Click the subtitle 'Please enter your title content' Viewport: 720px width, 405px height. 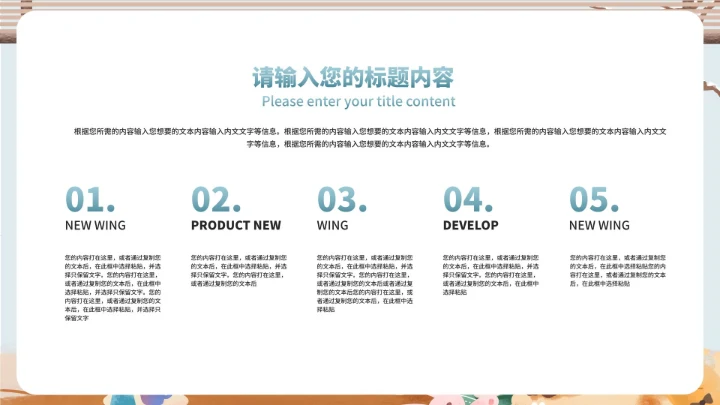coord(359,101)
